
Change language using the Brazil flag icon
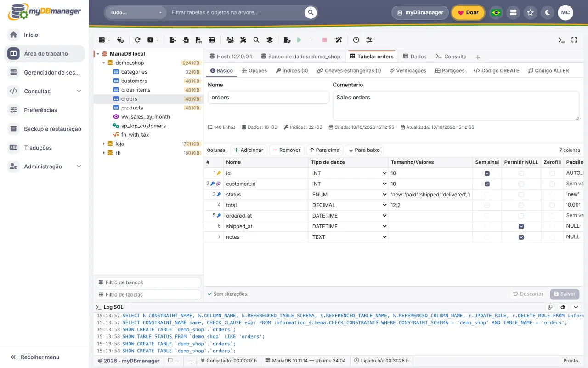tap(496, 12)
